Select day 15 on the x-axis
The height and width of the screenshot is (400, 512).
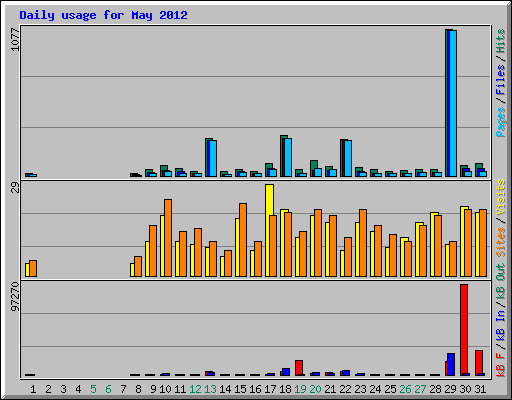coord(240,389)
